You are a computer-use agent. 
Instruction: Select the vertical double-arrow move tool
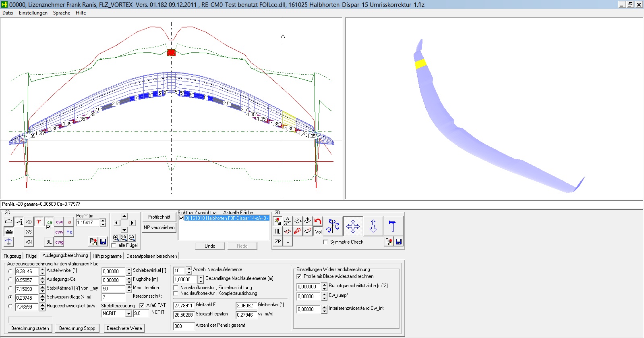click(x=373, y=226)
